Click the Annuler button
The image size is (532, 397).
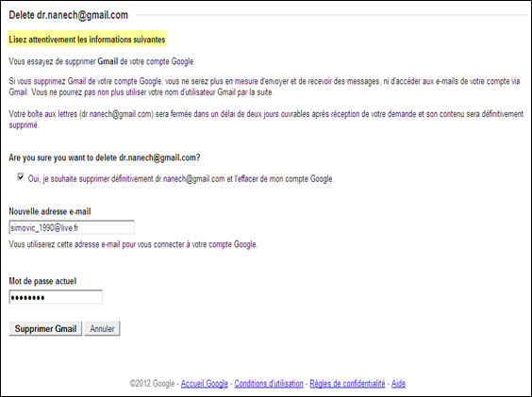click(102, 328)
